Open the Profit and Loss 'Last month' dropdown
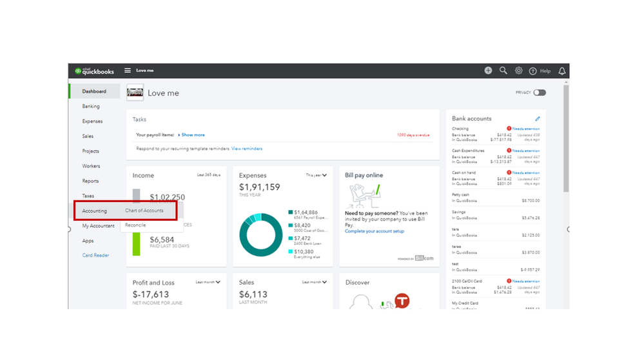Viewport: 644px width, 362px height. coord(208,282)
